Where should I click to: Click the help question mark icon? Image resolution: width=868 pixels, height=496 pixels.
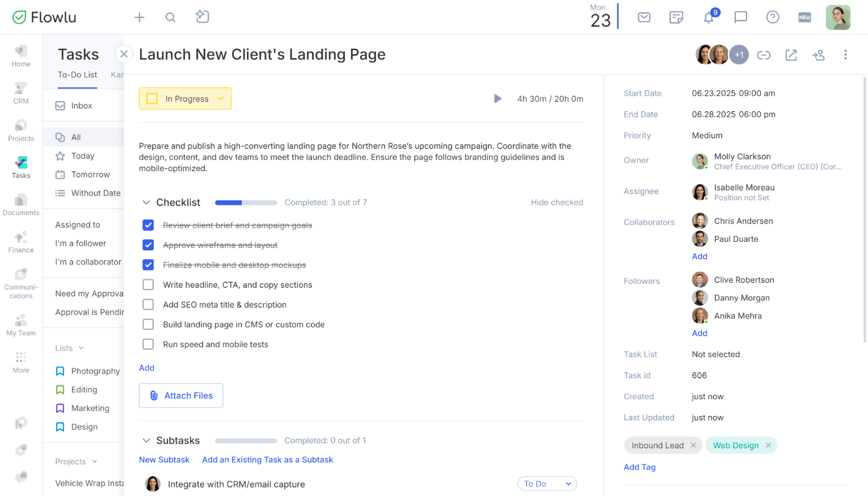[773, 18]
